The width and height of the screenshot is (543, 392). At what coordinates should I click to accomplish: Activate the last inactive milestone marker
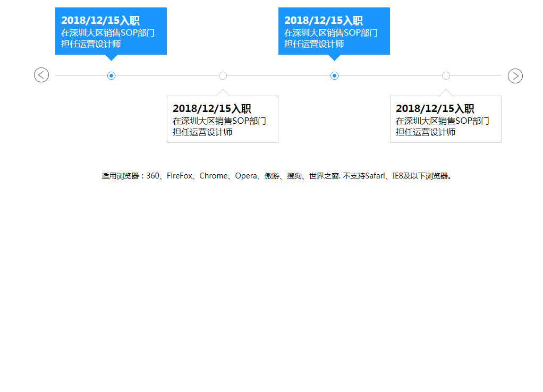(446, 75)
